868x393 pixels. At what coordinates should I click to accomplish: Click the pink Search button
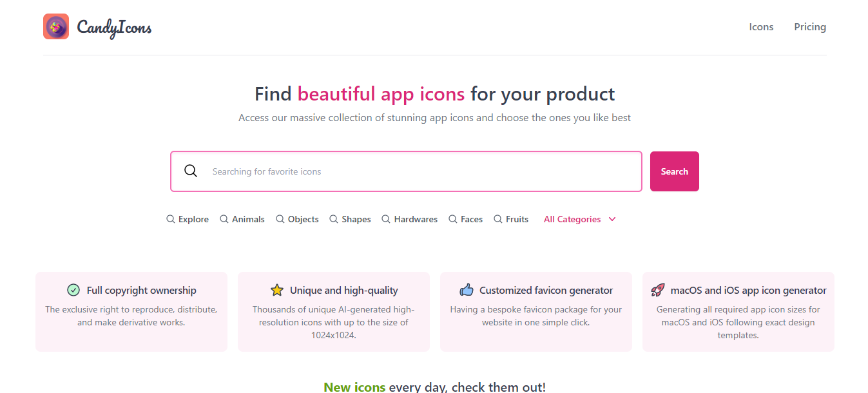pyautogui.click(x=675, y=171)
